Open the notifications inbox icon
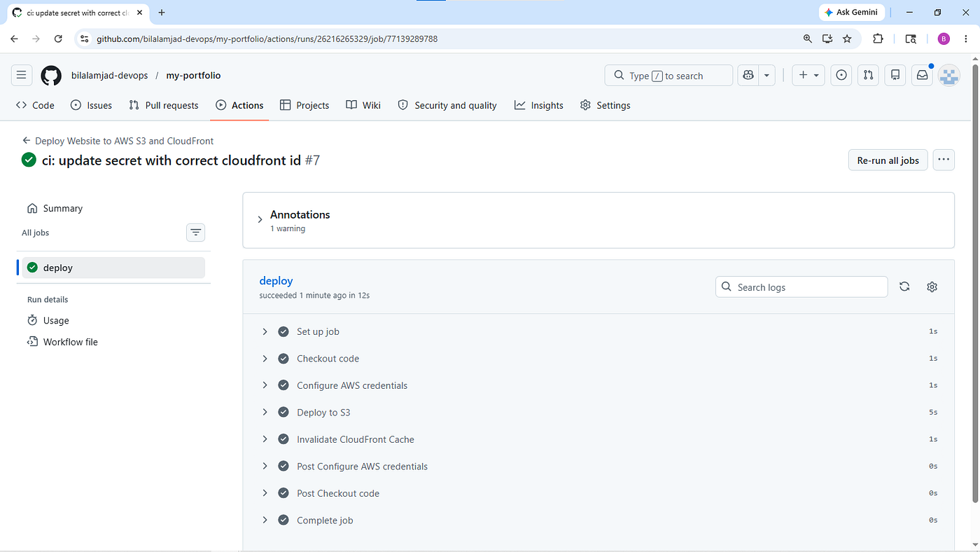The height and width of the screenshot is (552, 980). point(922,76)
